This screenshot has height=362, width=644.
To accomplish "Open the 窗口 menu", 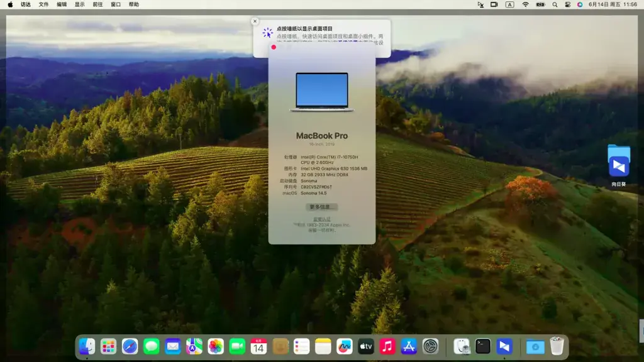I will pyautogui.click(x=116, y=4).
